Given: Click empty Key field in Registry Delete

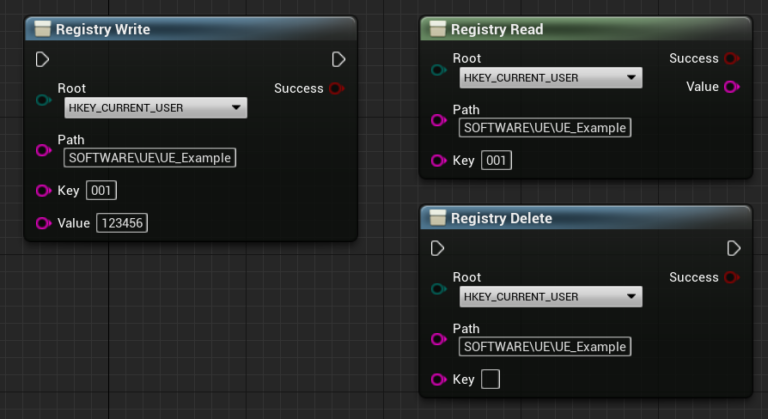Looking at the screenshot, I should coord(490,379).
